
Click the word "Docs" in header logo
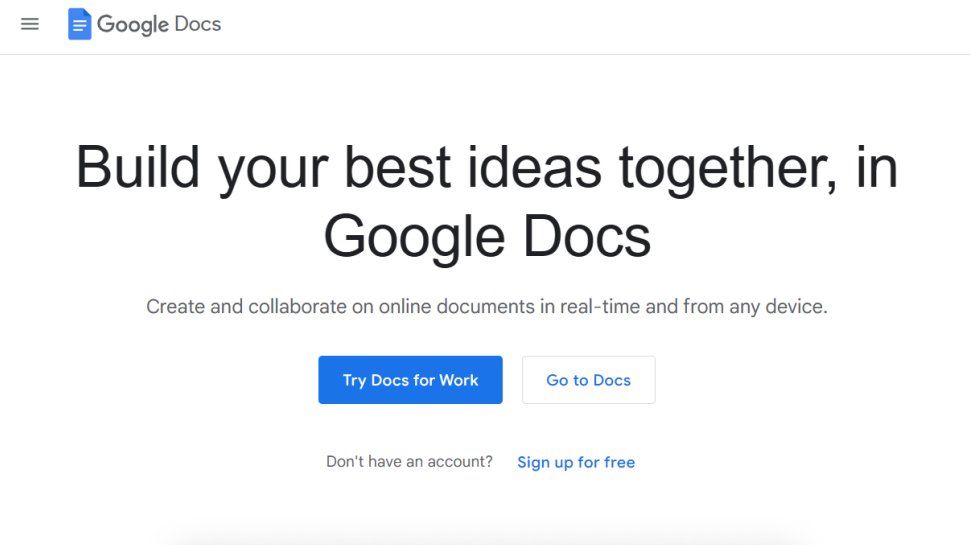click(197, 24)
